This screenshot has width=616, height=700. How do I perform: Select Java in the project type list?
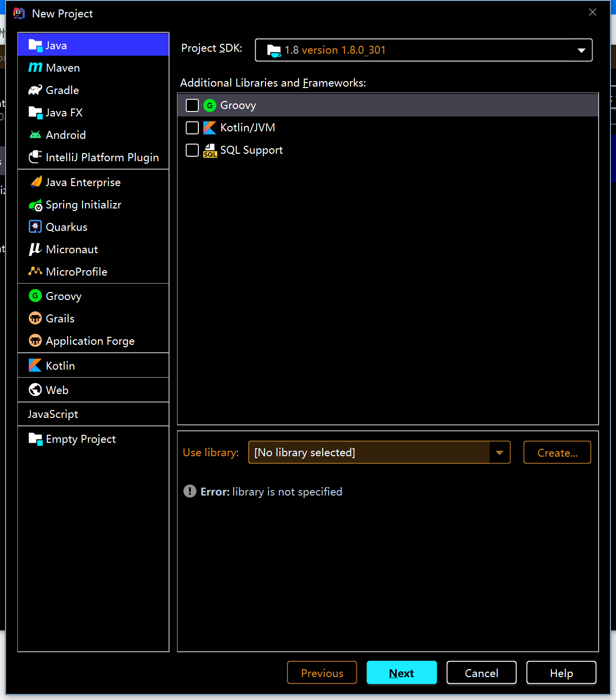(93, 45)
